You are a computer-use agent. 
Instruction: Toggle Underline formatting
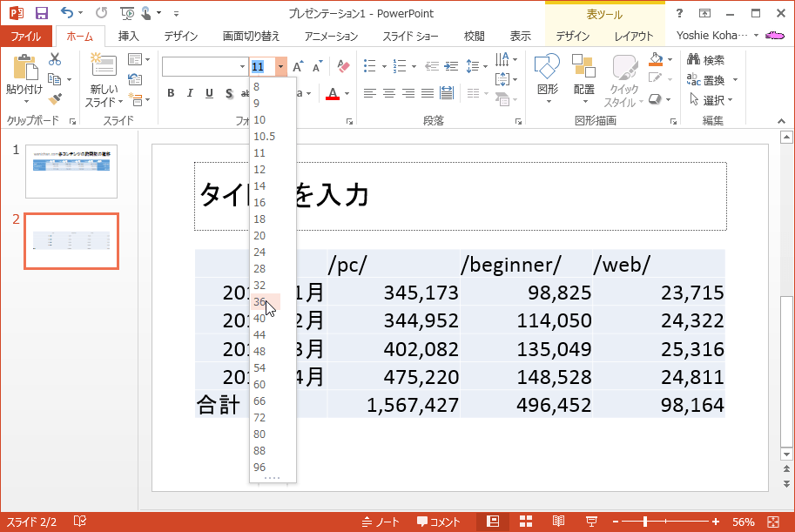tap(209, 93)
